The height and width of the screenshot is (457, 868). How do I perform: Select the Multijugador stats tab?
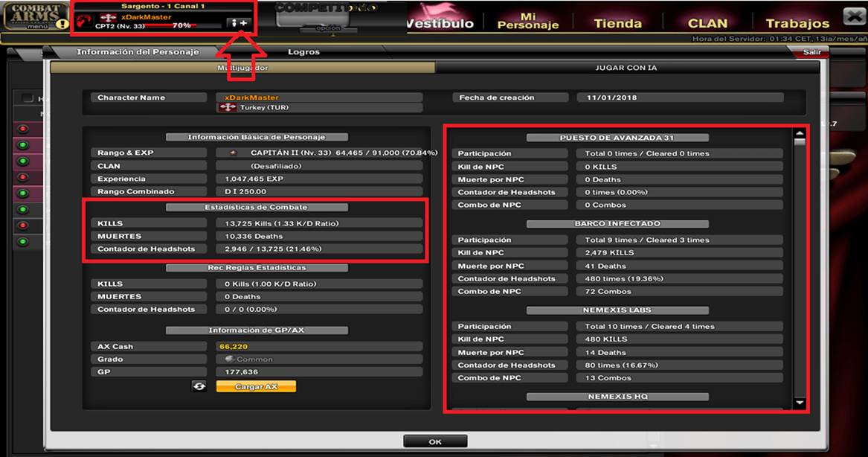click(x=242, y=68)
